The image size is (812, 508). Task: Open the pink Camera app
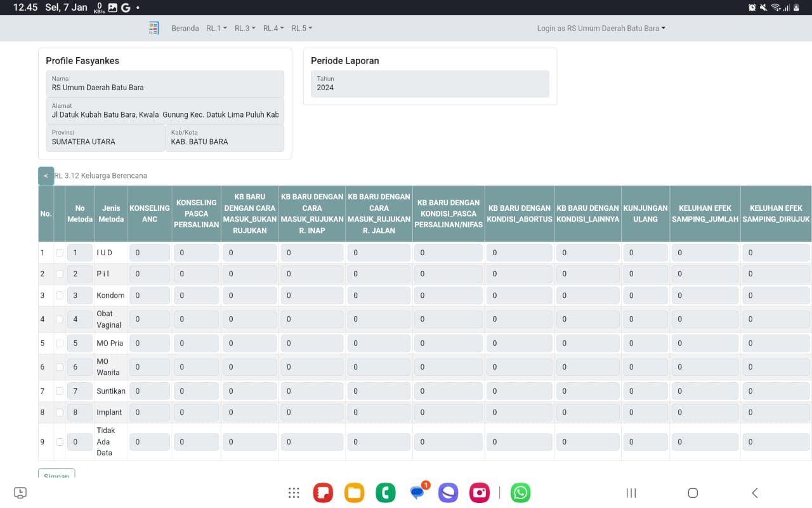coord(480,493)
